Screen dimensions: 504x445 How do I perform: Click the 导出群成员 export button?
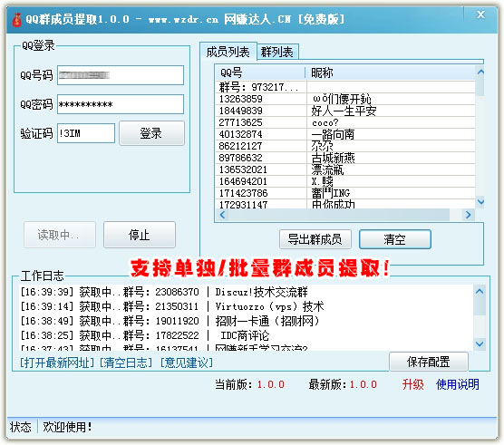point(315,239)
